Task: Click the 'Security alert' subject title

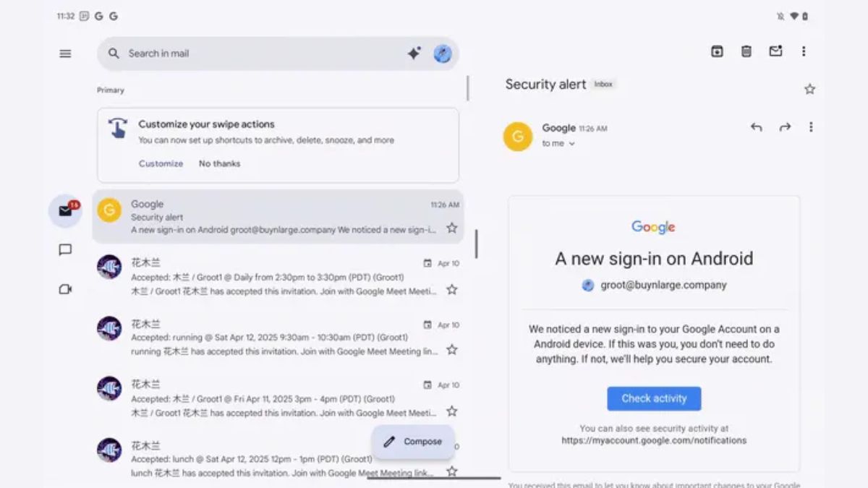Action: 545,85
